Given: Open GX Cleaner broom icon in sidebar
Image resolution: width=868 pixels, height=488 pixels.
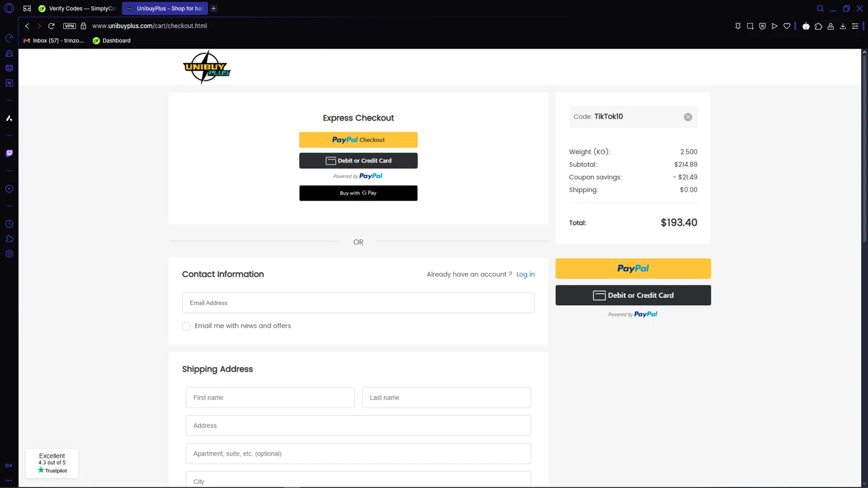Looking at the screenshot, I should [x=9, y=53].
